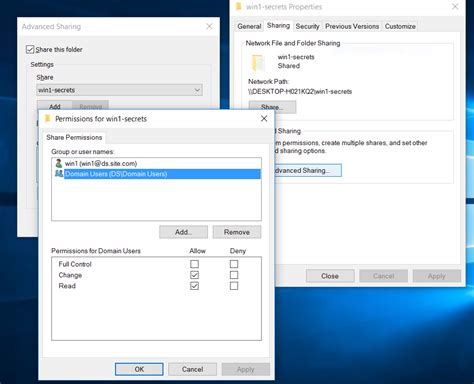474x384 pixels.
Task: Select the Share Permissions tab
Action: click(x=74, y=137)
